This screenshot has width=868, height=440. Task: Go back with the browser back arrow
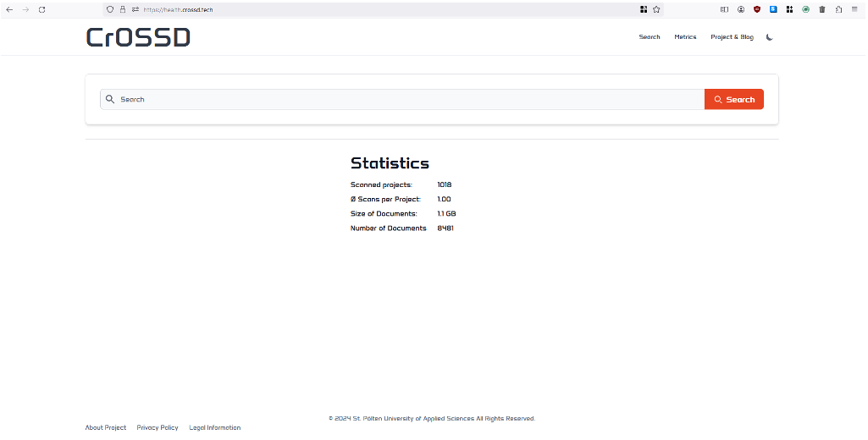(9, 9)
